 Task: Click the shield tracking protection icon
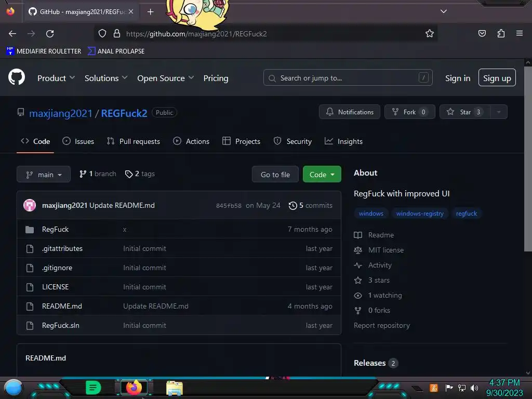point(102,33)
